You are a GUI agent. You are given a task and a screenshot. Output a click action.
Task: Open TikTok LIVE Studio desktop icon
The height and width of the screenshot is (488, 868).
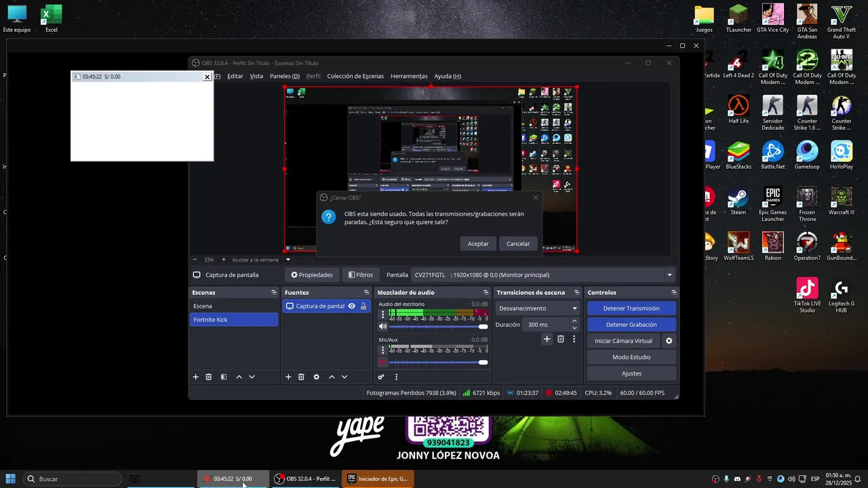807,296
